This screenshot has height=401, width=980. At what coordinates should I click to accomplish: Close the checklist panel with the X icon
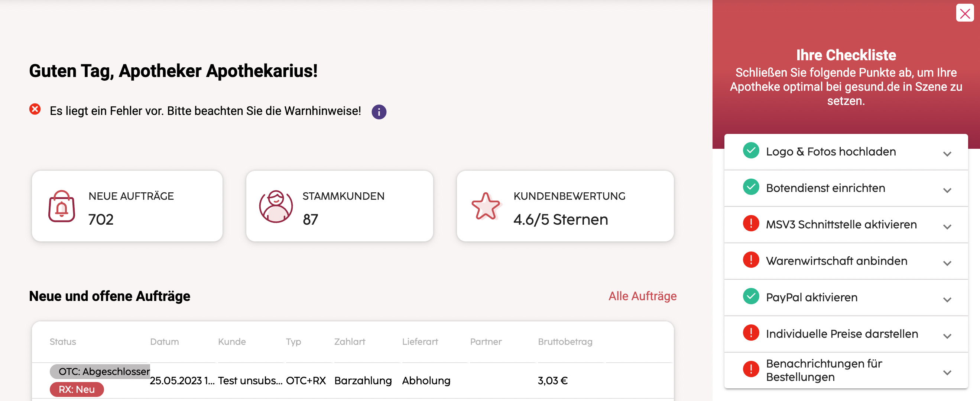point(965,14)
